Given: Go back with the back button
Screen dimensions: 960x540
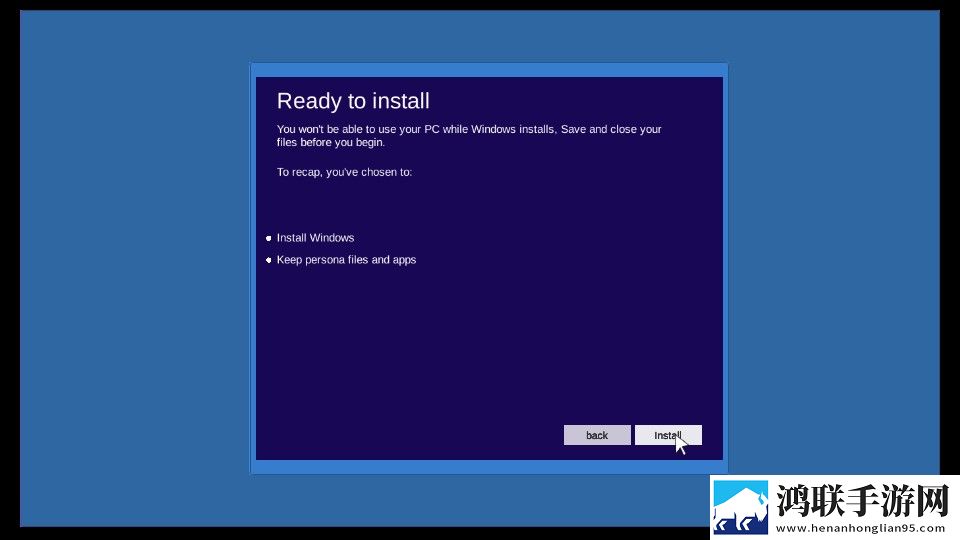Looking at the screenshot, I should coord(597,435).
